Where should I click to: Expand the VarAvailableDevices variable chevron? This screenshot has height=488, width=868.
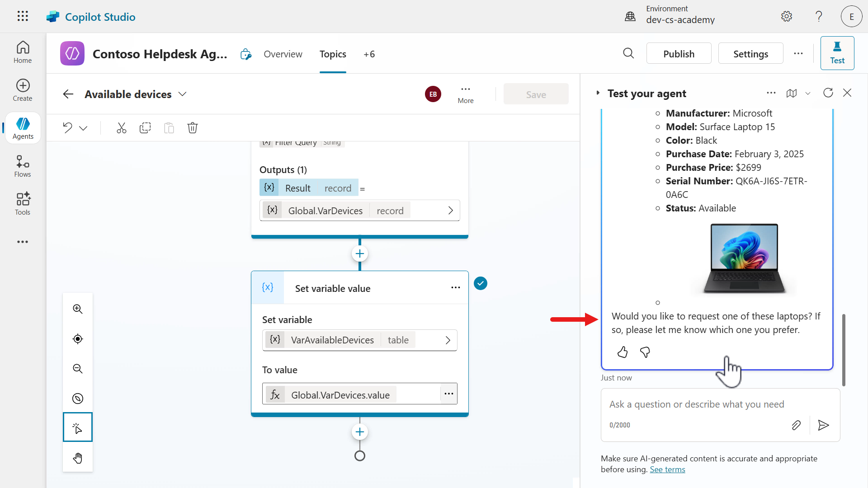pyautogui.click(x=448, y=340)
